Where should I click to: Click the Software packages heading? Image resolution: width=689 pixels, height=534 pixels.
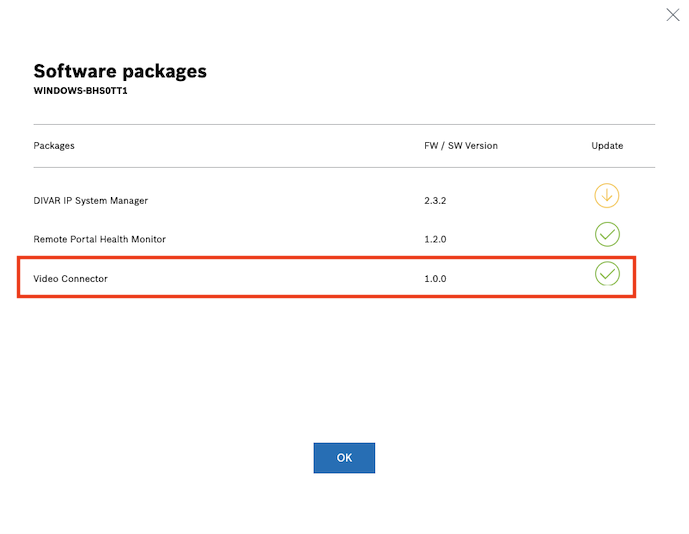[120, 71]
